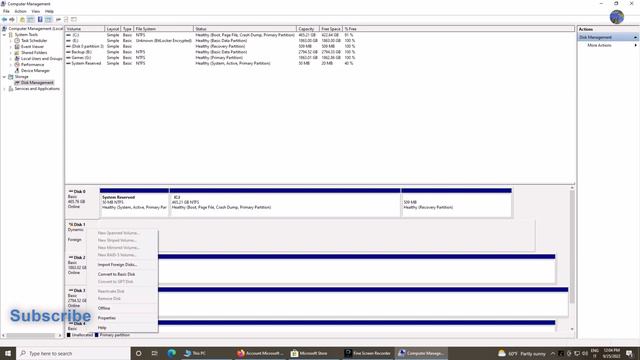The image size is (640, 360).
Task: Expand the Performance node arrow
Action: click(x=11, y=64)
